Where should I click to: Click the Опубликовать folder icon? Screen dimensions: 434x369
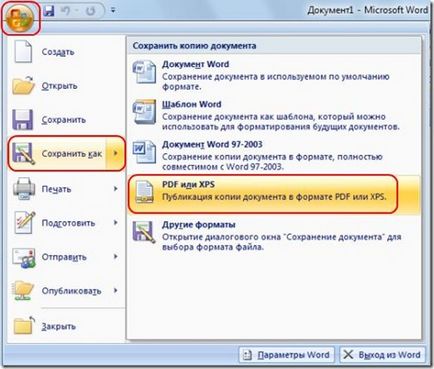click(x=23, y=291)
